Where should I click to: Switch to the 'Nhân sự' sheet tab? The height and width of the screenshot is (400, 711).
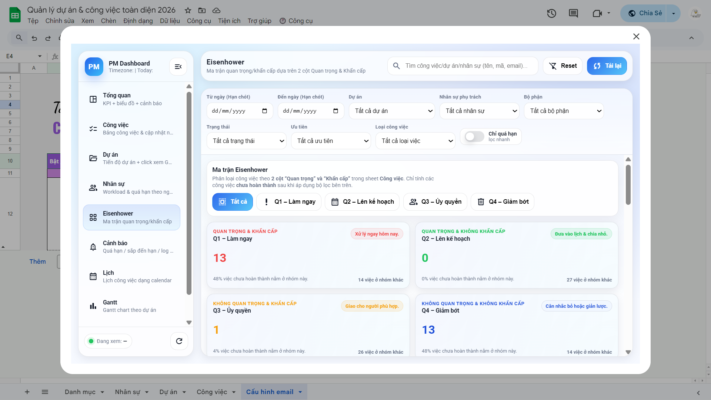(126, 392)
